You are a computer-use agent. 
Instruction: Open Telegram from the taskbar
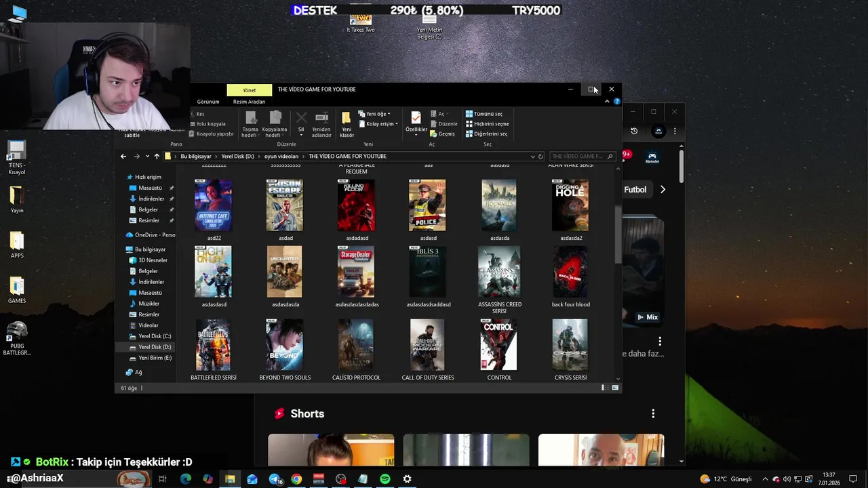click(275, 479)
